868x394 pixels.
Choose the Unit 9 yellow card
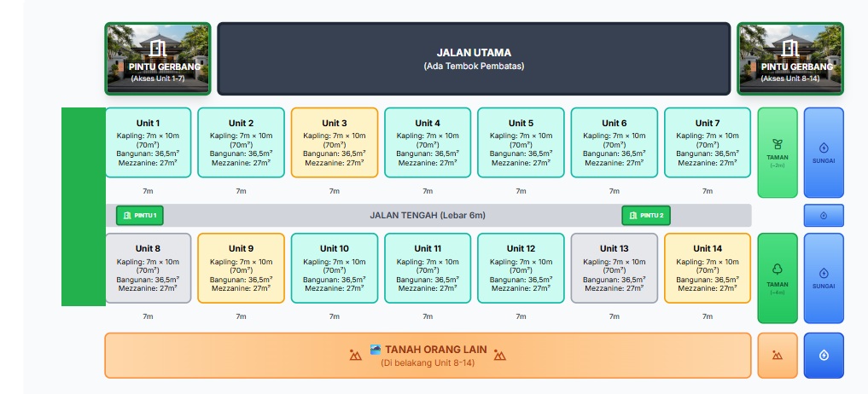[x=241, y=268]
